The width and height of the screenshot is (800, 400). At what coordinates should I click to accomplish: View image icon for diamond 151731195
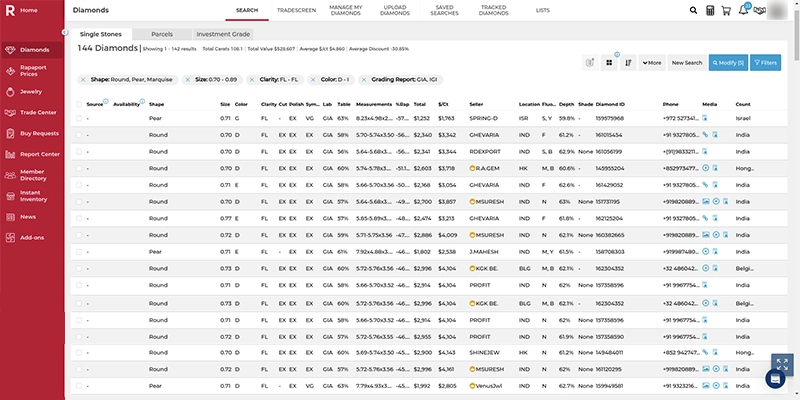[x=706, y=202]
